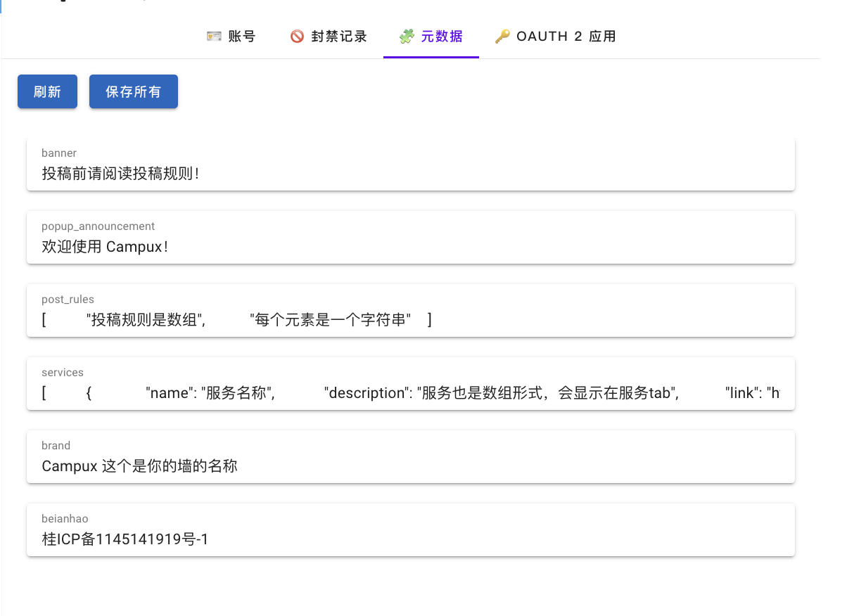Image resolution: width=847 pixels, height=616 pixels.
Task: Click the 保存所有 button
Action: point(133,91)
